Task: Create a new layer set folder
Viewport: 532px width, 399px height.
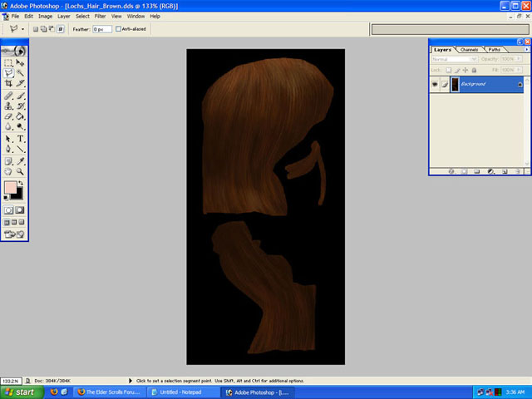Action: [476, 171]
